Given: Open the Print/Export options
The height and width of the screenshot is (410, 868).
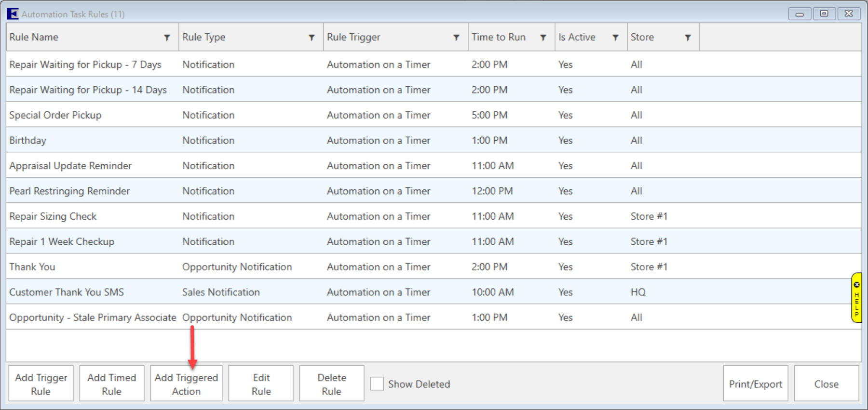Looking at the screenshot, I should click(x=755, y=384).
